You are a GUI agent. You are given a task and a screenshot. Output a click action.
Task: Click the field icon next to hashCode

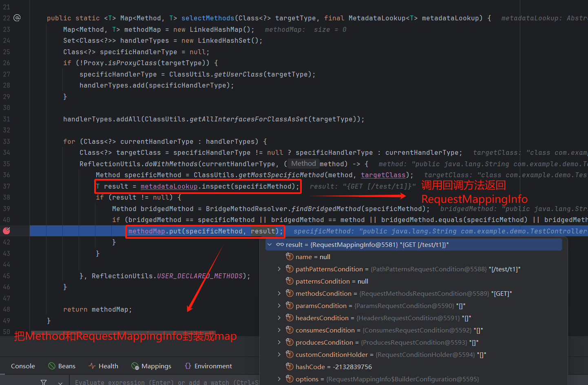click(290, 367)
